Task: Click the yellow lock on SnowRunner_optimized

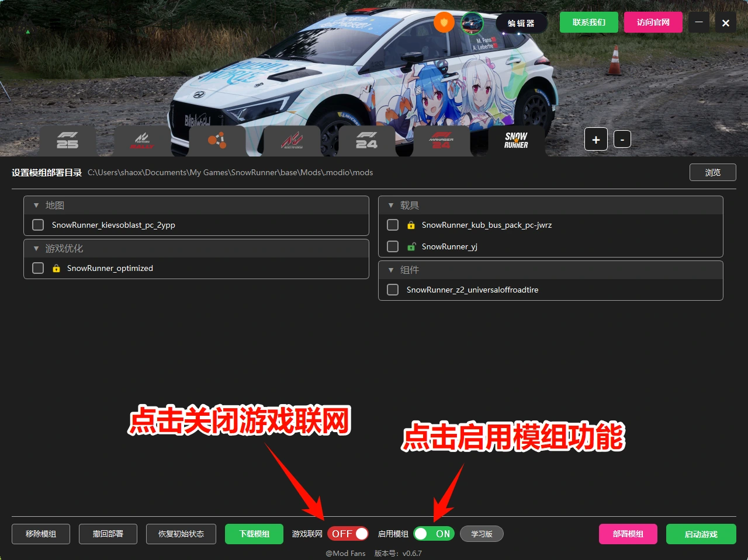Action: point(56,268)
